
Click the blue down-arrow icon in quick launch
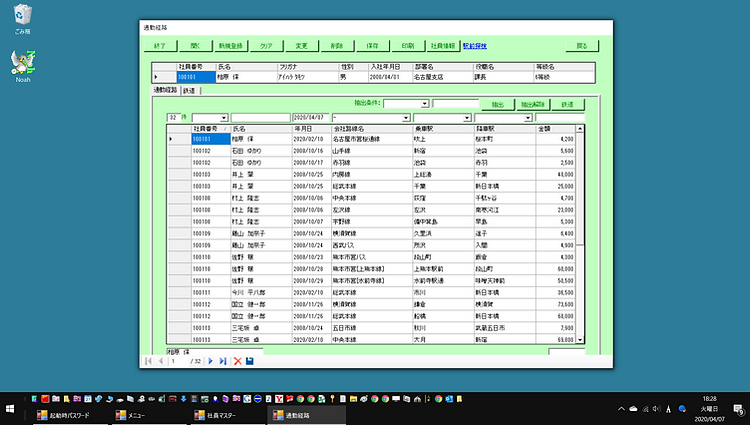pyautogui.click(x=183, y=399)
